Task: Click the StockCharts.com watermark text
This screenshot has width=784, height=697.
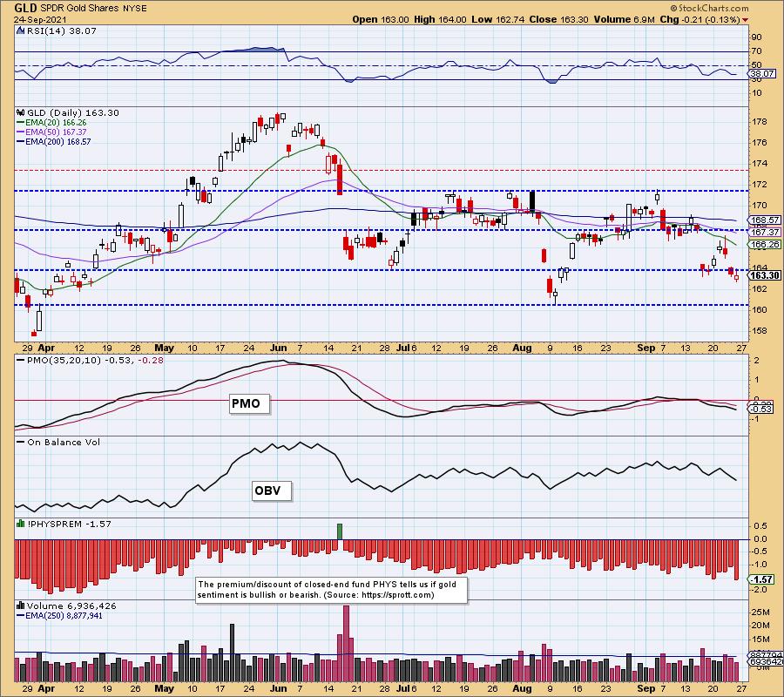Action: point(709,8)
